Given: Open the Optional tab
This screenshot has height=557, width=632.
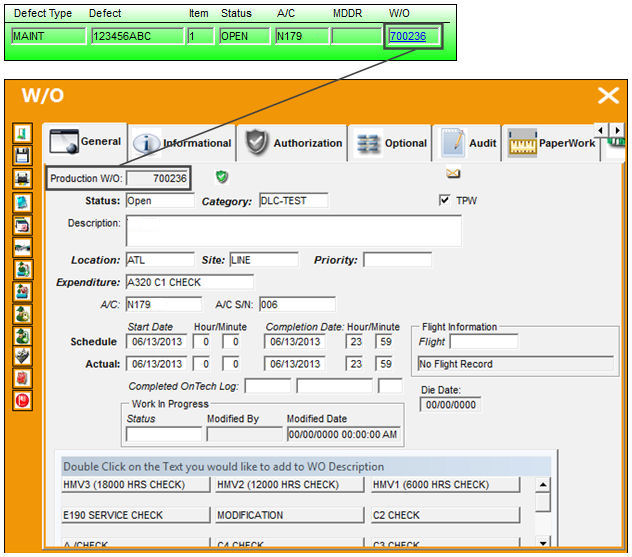Looking at the screenshot, I should (x=390, y=143).
